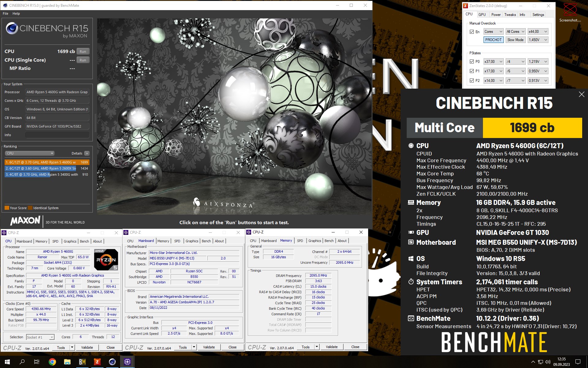Close the Memory CPU-Z via Close button

[355, 347]
